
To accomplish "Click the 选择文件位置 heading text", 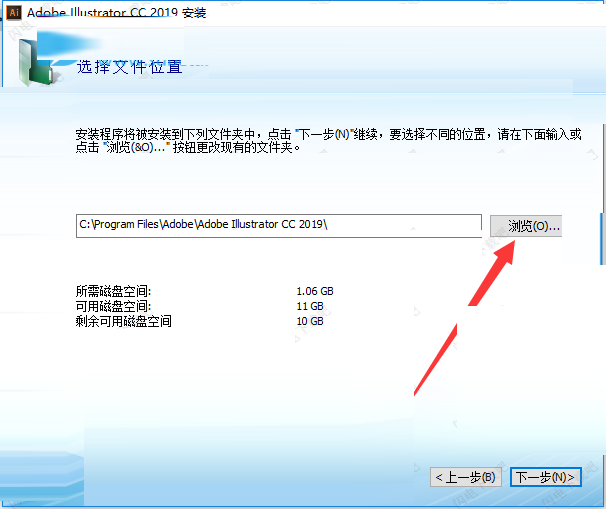I will tap(129, 67).
